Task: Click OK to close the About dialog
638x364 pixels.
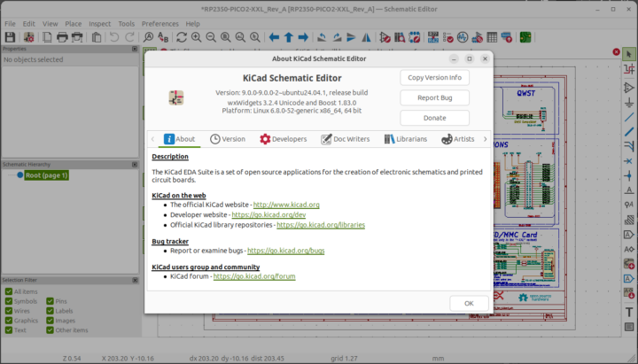Action: point(468,303)
